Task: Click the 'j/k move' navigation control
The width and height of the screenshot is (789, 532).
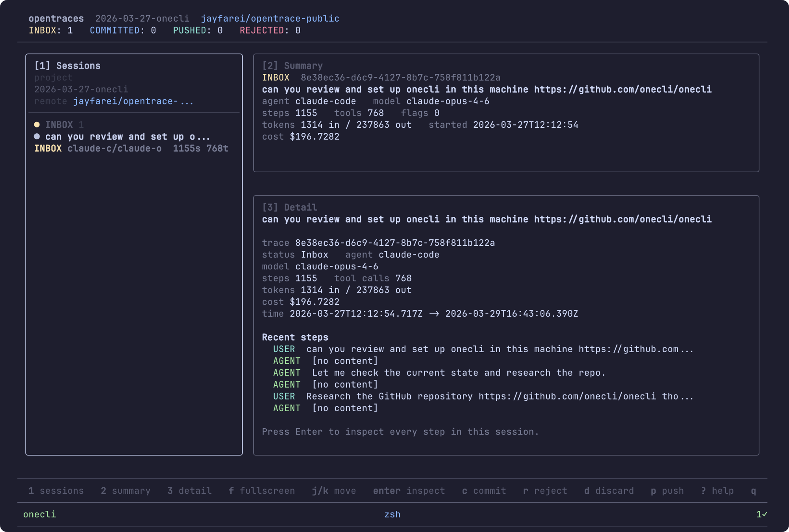Action: tap(333, 491)
